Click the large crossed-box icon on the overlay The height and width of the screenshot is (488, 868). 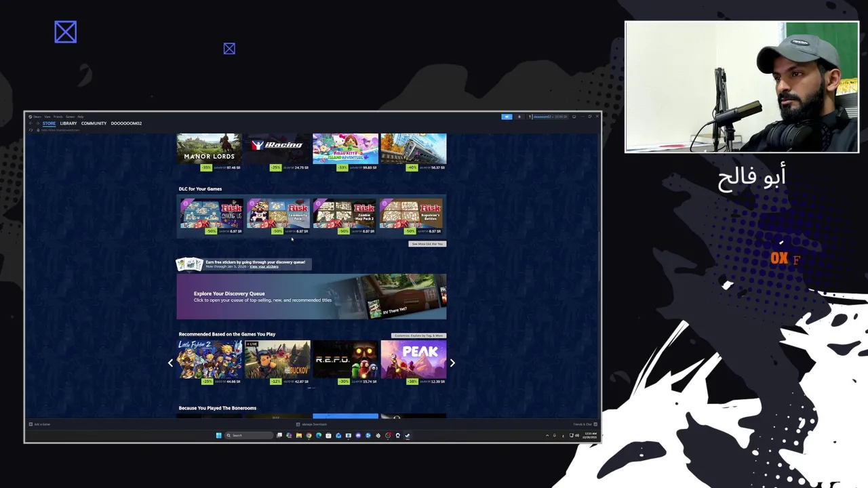66,32
